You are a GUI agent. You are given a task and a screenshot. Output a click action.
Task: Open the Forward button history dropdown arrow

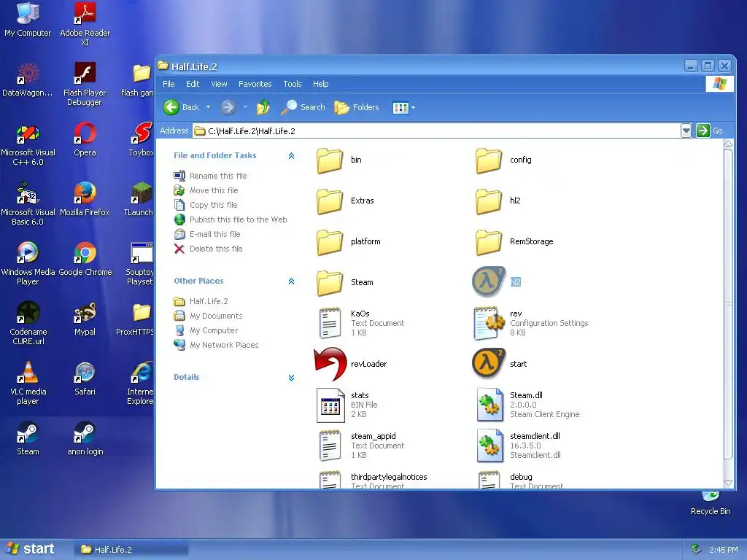(245, 107)
